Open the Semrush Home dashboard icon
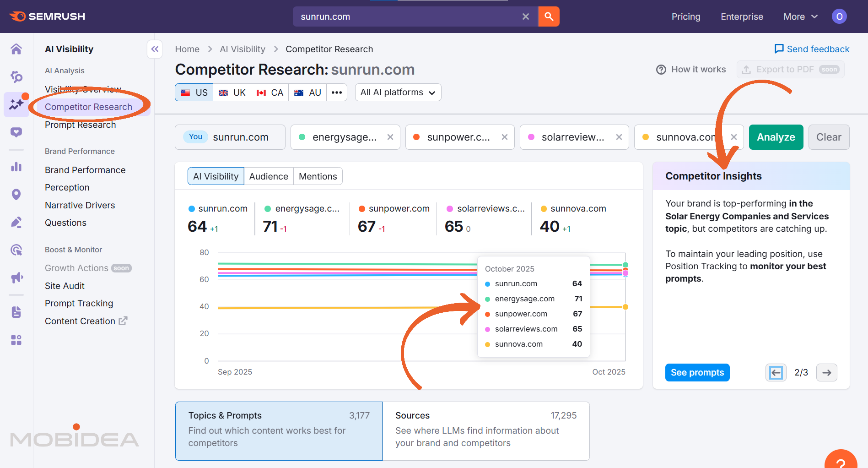 point(16,49)
